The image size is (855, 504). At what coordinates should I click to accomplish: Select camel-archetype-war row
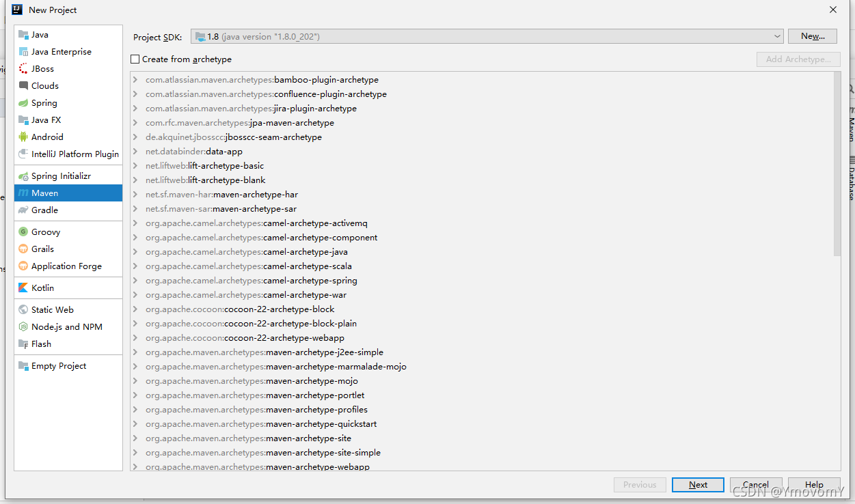point(482,295)
